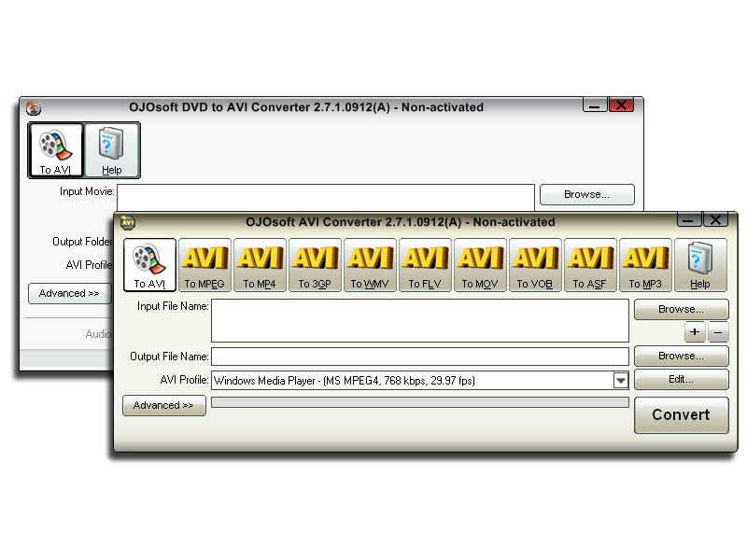The width and height of the screenshot is (747, 560).
Task: Click the AVI Converter window title text
Action: click(x=401, y=222)
